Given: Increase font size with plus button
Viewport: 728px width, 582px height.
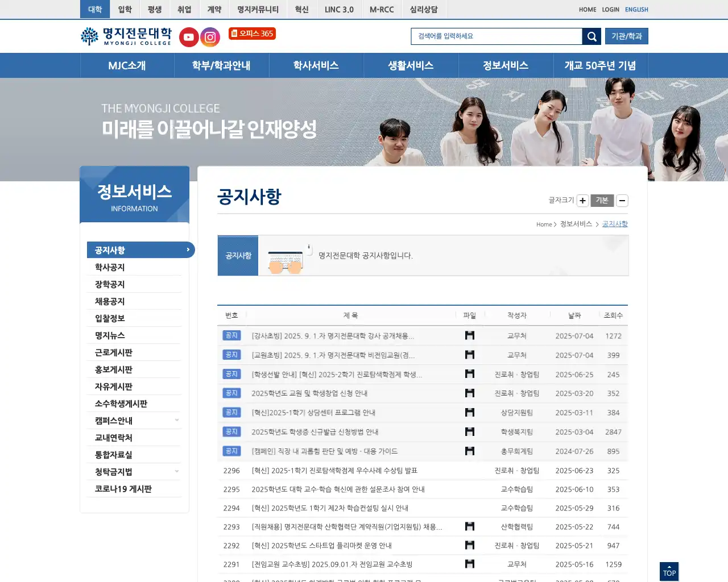Looking at the screenshot, I should (x=582, y=201).
